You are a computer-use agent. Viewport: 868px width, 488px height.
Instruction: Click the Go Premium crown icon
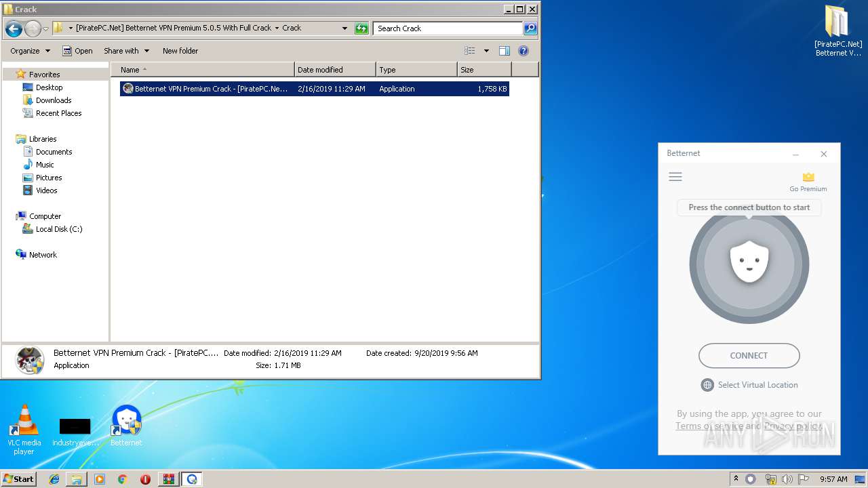[808, 177]
